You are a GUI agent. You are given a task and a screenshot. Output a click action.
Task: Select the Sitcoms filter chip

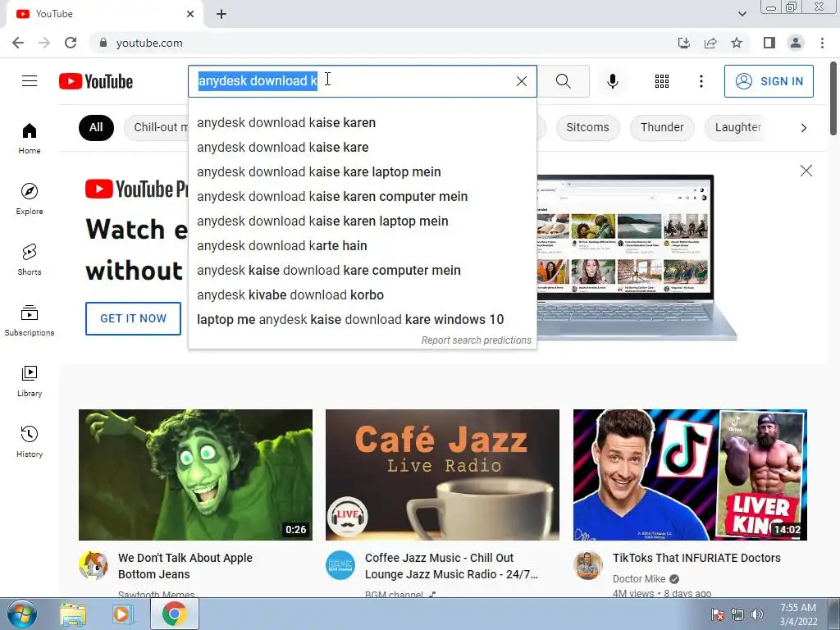pyautogui.click(x=587, y=127)
